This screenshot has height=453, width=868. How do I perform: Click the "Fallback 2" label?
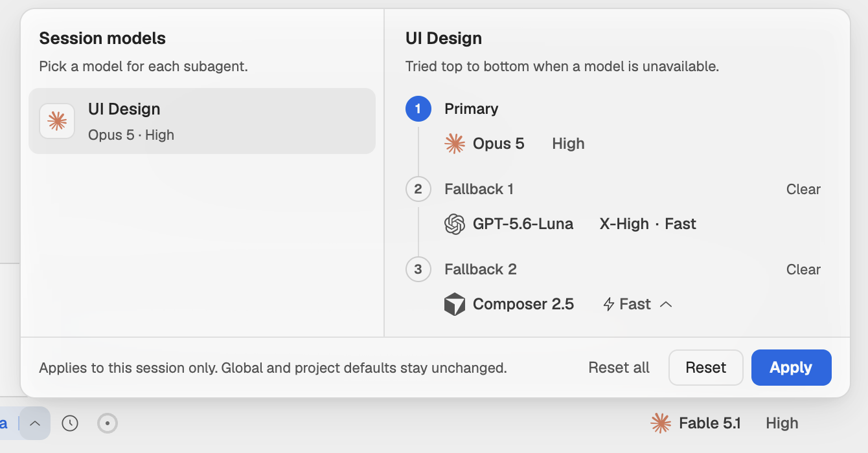pos(481,269)
